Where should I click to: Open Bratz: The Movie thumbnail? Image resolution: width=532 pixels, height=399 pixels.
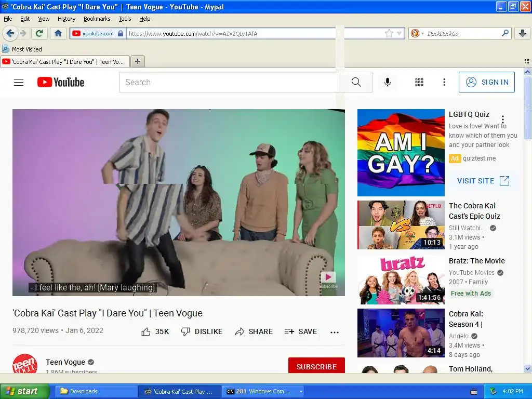point(401,280)
